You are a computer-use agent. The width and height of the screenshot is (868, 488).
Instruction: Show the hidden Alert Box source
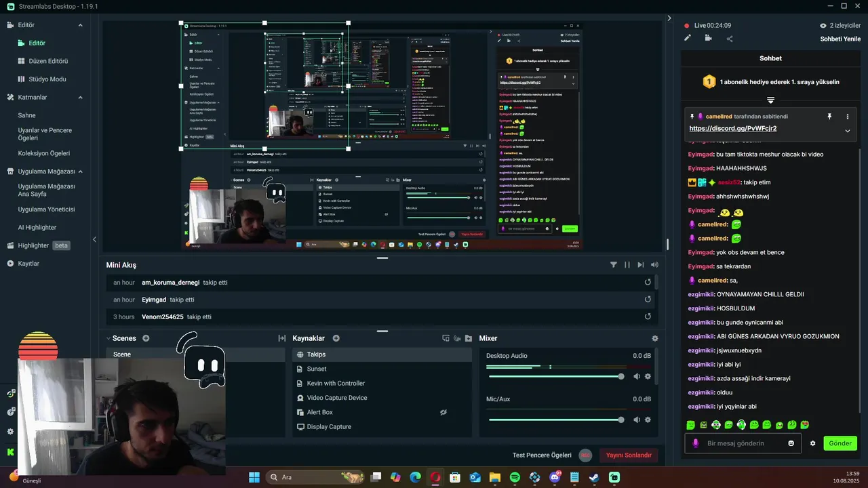pyautogui.click(x=443, y=412)
